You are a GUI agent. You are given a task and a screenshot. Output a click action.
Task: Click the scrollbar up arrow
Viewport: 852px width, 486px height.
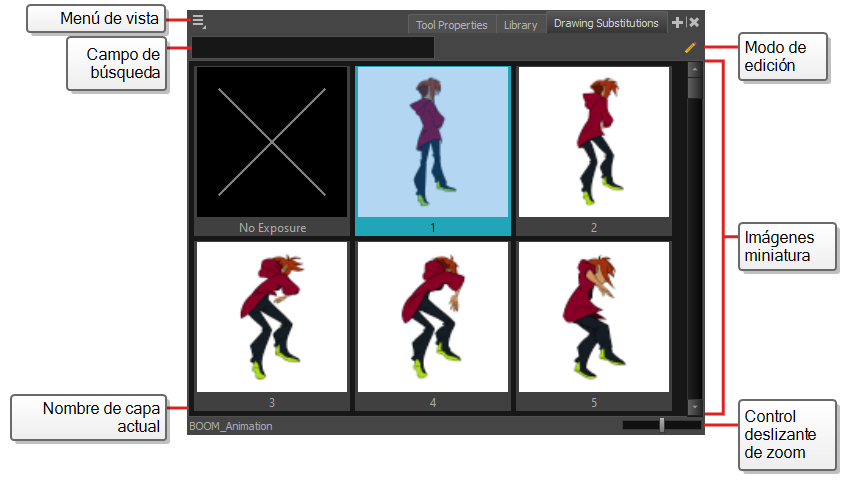(694, 70)
